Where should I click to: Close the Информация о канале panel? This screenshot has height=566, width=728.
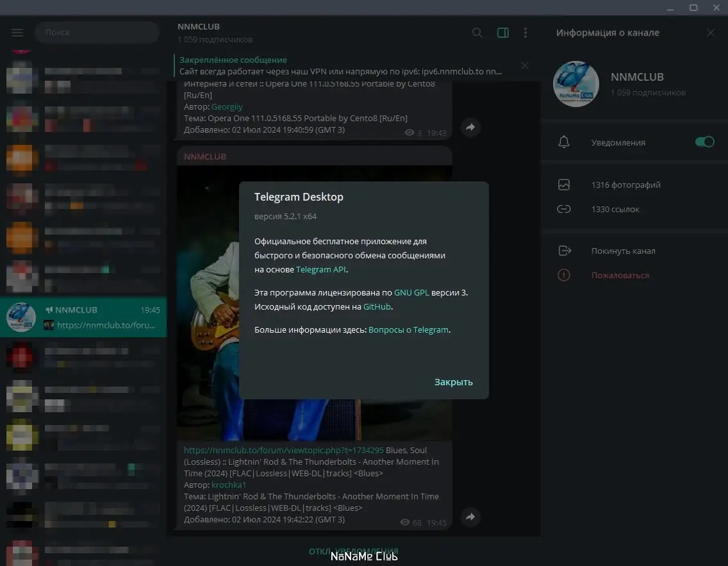710,33
